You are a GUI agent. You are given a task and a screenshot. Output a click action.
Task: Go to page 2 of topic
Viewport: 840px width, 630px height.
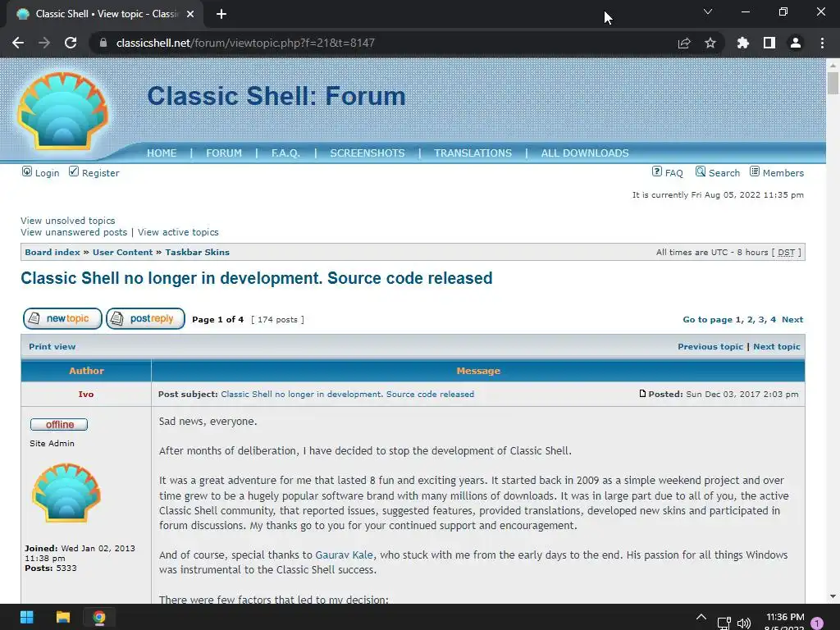coord(750,320)
